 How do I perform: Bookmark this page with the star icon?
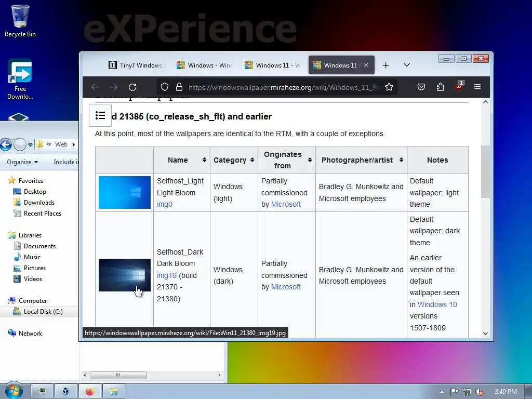point(389,87)
